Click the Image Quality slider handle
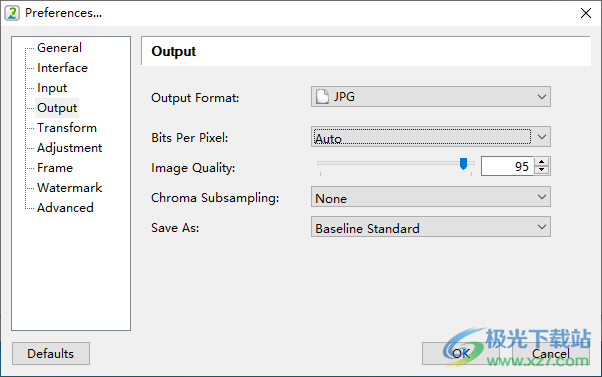Screen dimensions: 602x377 463,164
